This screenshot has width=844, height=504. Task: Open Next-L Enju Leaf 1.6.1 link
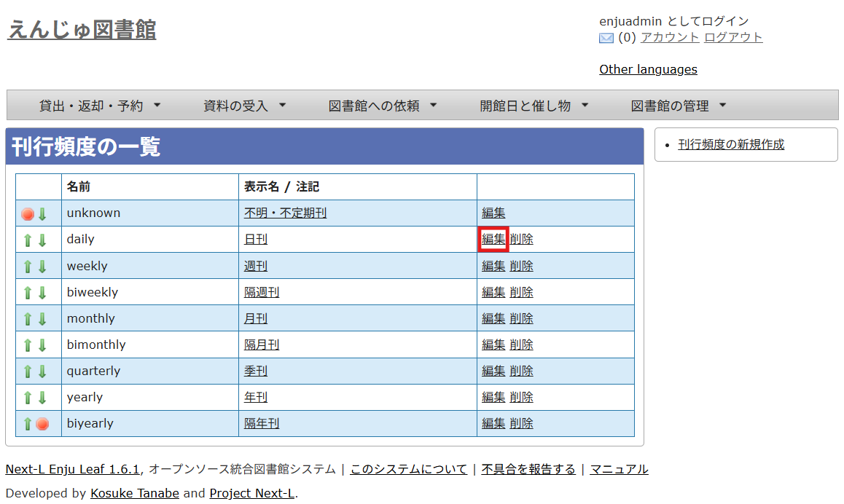72,469
